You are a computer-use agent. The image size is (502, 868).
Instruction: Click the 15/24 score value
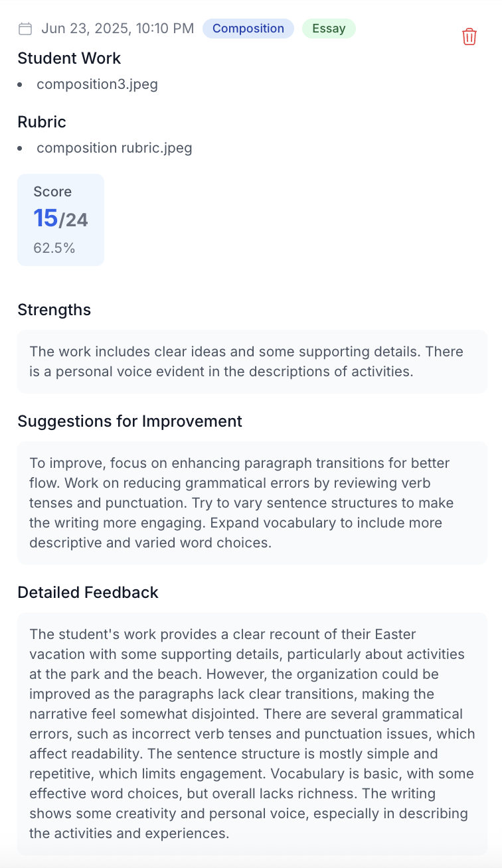(60, 219)
